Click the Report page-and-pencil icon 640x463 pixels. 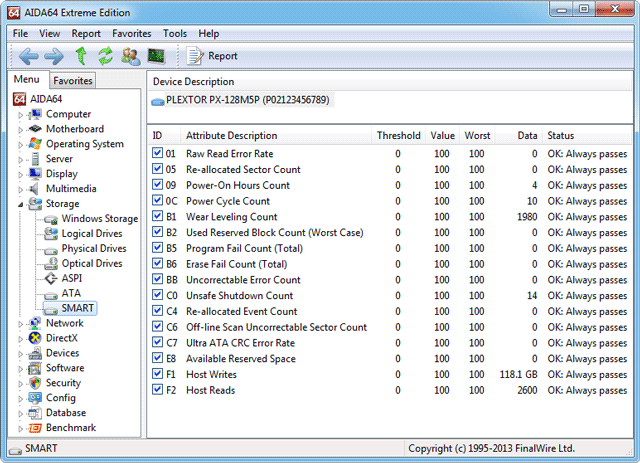point(195,56)
